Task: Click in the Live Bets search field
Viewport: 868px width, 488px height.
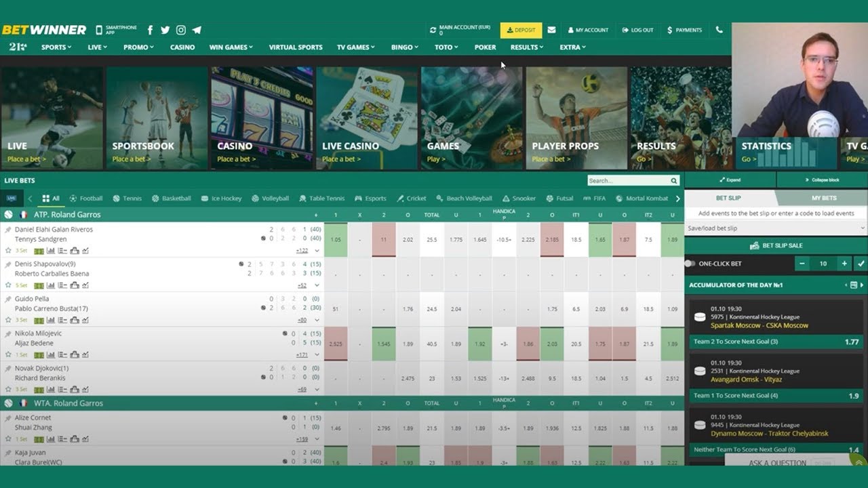Action: click(x=628, y=181)
